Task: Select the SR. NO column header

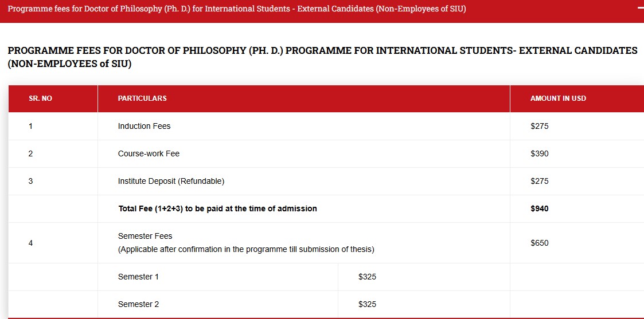Action: 40,99
